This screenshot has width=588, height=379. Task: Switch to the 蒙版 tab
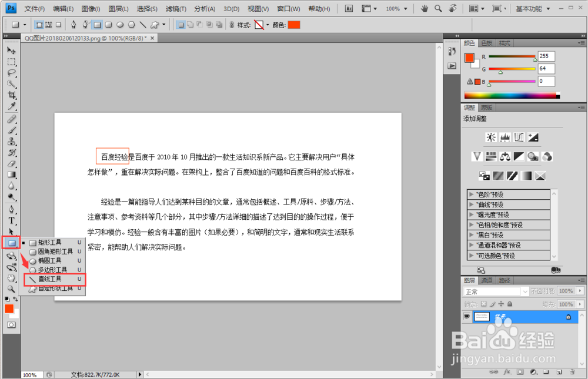[487, 108]
